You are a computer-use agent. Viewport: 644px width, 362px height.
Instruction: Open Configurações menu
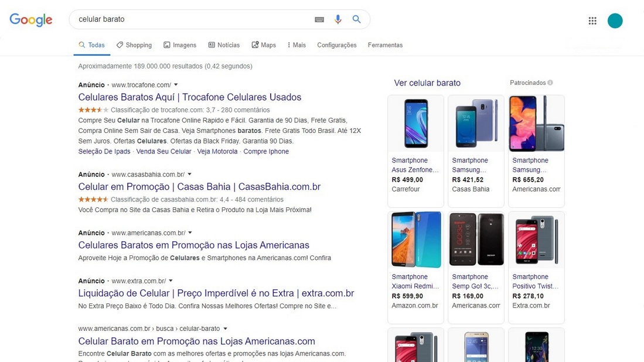pos(337,45)
